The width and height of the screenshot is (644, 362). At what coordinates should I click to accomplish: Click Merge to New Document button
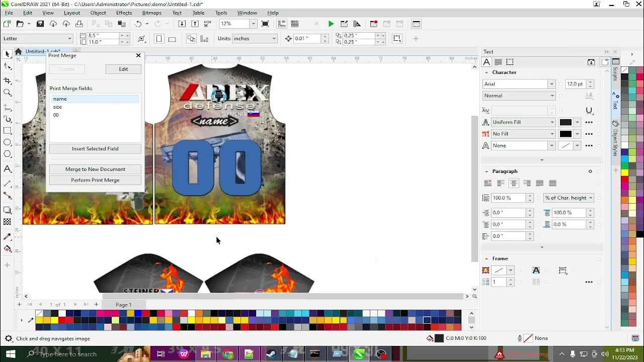pyautogui.click(x=95, y=169)
